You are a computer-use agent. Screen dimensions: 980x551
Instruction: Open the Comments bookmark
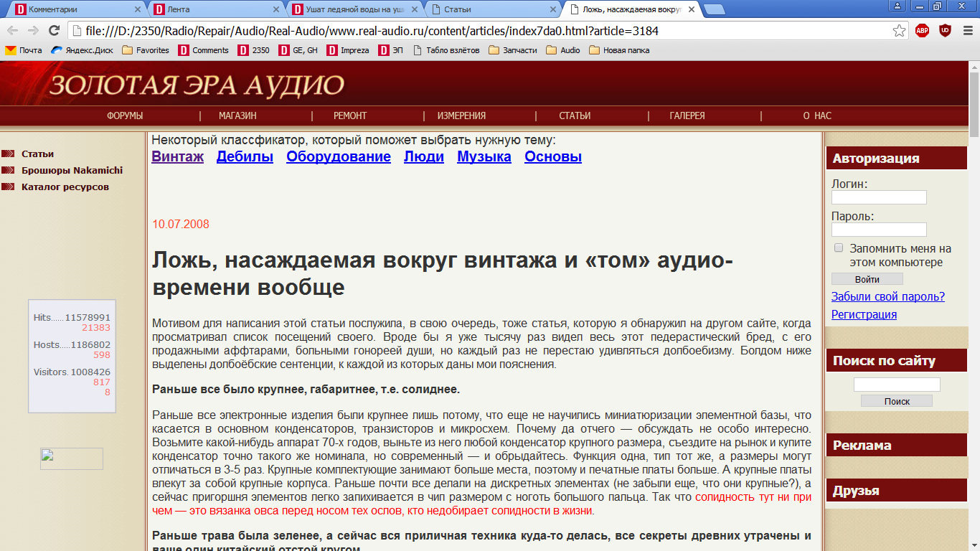pyautogui.click(x=203, y=50)
